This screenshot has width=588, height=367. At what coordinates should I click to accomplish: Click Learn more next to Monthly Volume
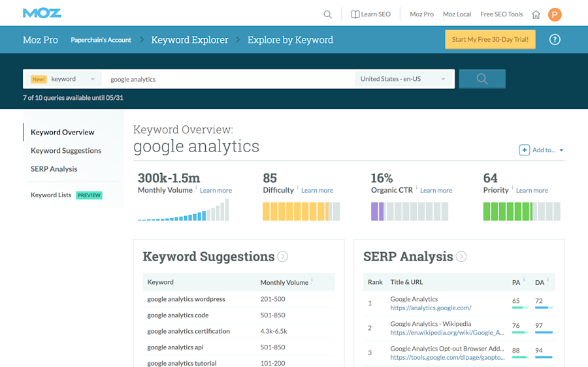(216, 191)
